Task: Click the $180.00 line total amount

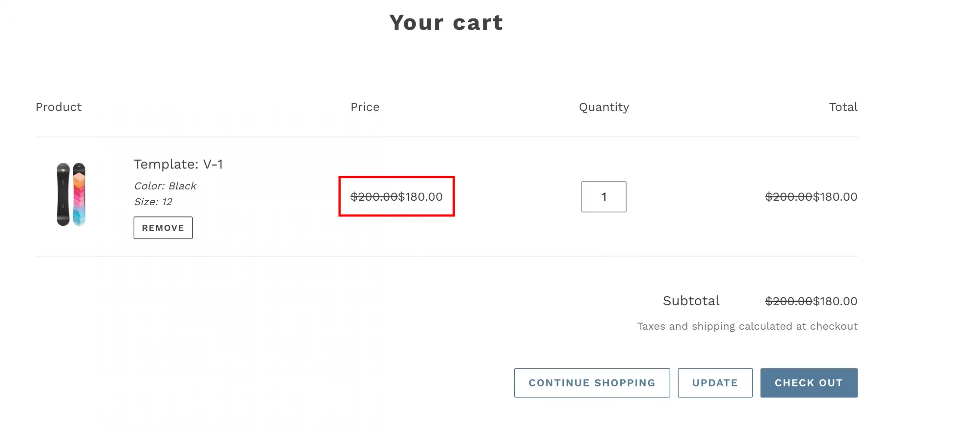Action: [835, 197]
